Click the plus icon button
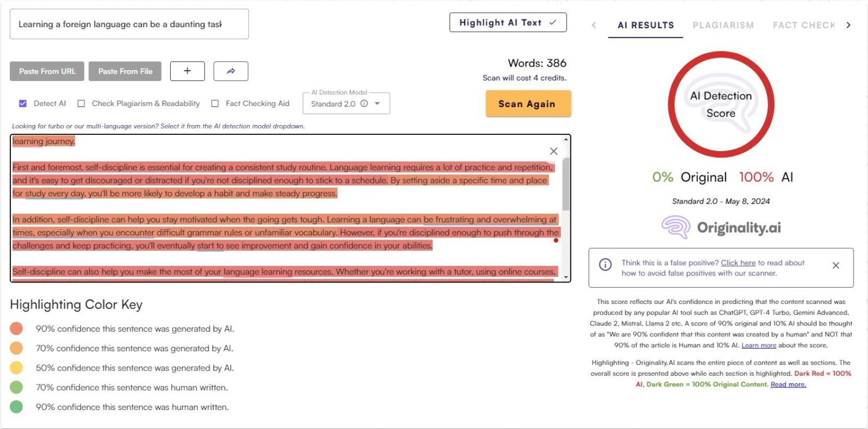This screenshot has width=868, height=429. click(187, 71)
